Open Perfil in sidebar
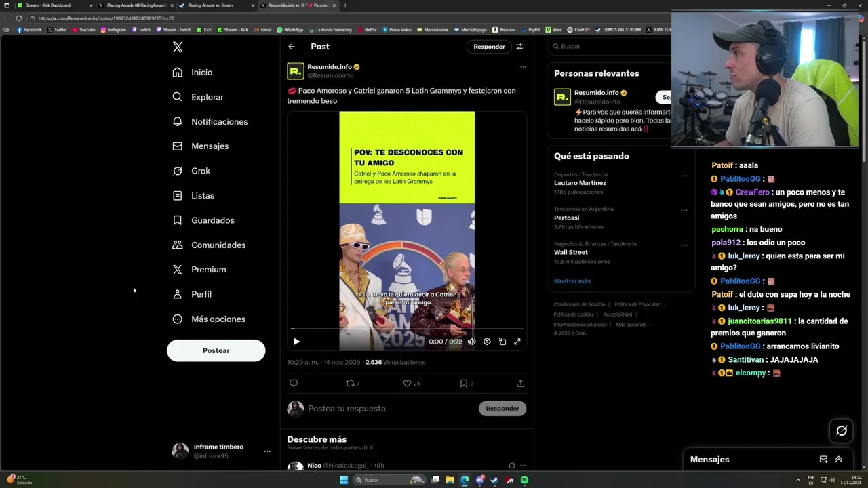This screenshot has width=868, height=488. (x=193, y=294)
